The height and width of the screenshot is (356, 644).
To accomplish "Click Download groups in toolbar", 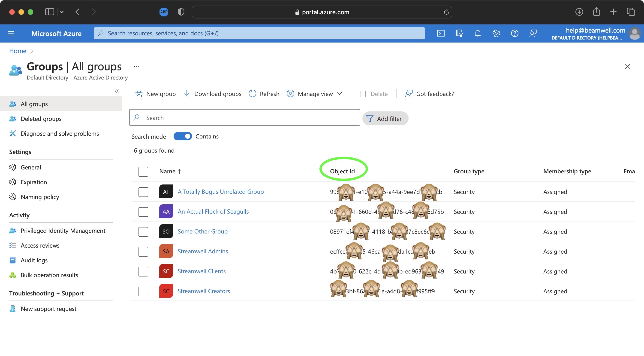I will coord(213,94).
